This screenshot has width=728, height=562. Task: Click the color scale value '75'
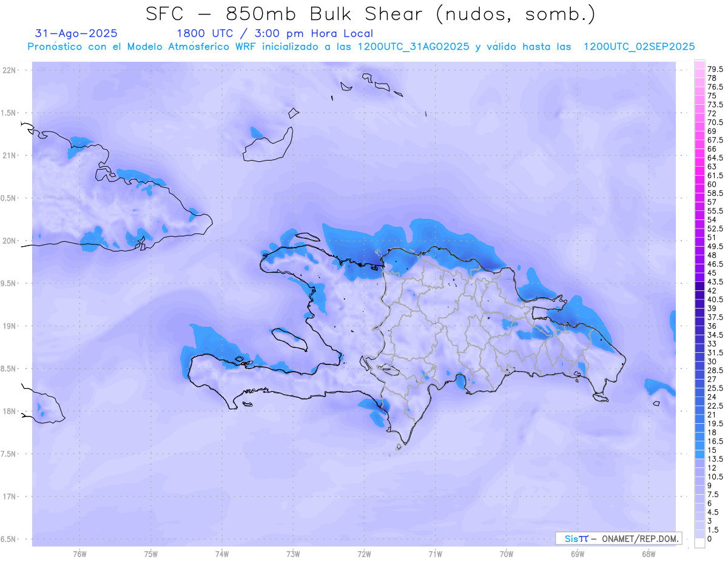coord(712,96)
